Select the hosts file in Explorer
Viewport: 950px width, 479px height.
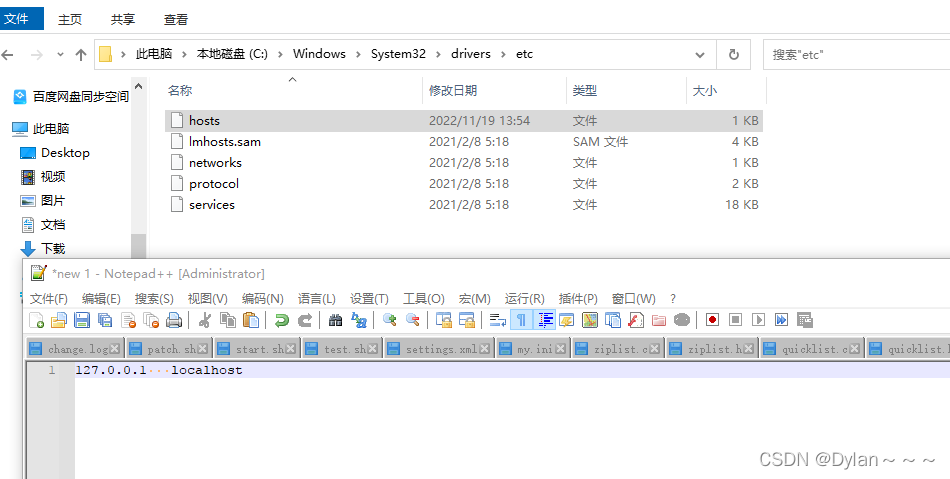point(464,121)
